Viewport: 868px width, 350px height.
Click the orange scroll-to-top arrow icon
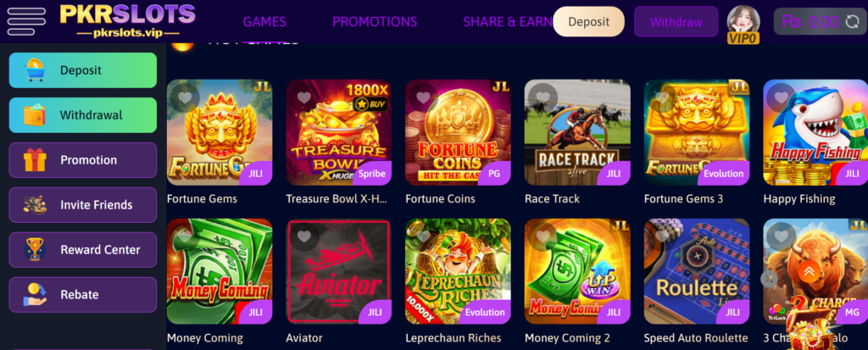pyautogui.click(x=809, y=271)
